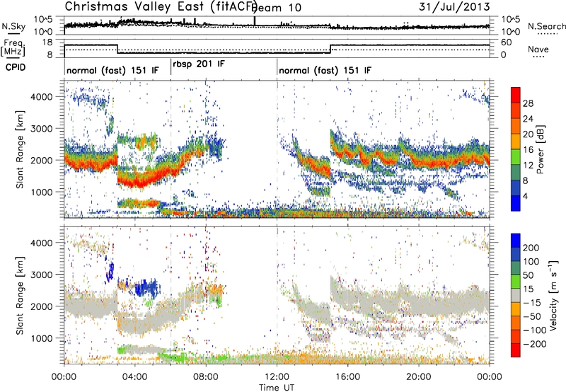
Task: Click the 'Nave' legend label
Action: coord(538,49)
